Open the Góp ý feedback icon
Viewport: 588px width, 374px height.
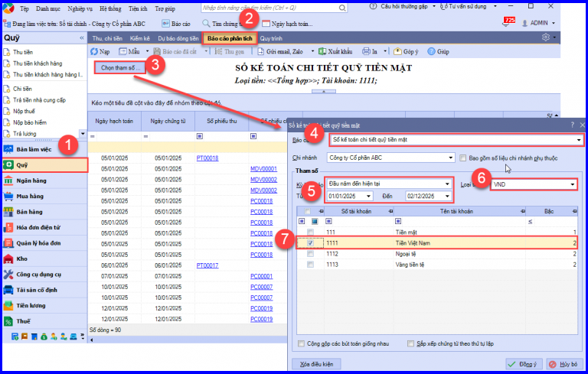397,51
